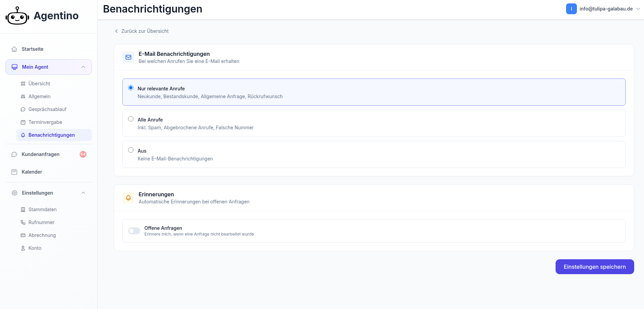The height and width of the screenshot is (309, 644).
Task: Click the Kalender calendar icon
Action: [x=14, y=172]
